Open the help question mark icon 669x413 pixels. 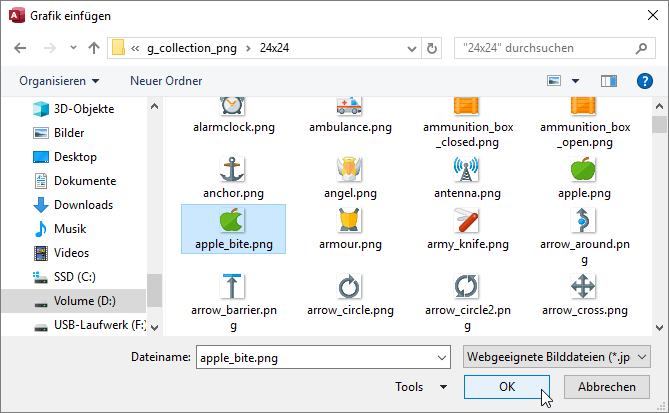coord(645,81)
